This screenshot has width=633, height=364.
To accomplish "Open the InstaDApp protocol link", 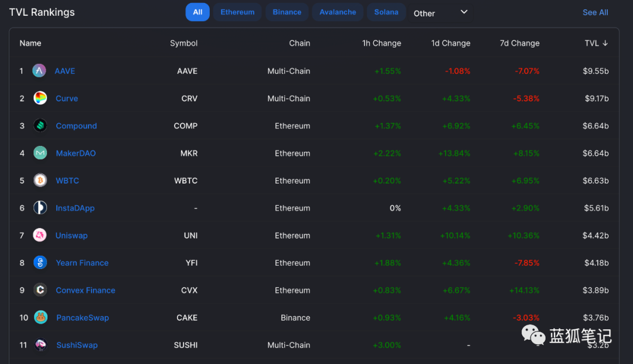I will point(75,208).
